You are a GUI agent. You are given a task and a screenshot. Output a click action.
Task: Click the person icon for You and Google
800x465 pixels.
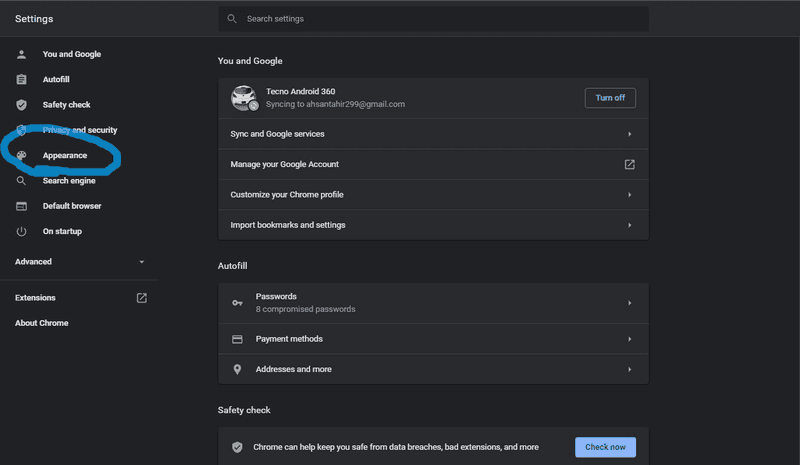[21, 54]
